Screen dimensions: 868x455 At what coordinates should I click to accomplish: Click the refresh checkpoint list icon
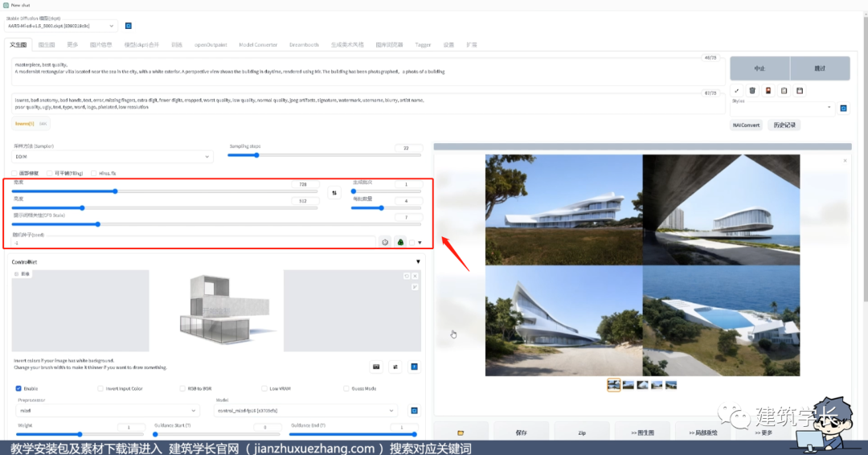tap(129, 26)
